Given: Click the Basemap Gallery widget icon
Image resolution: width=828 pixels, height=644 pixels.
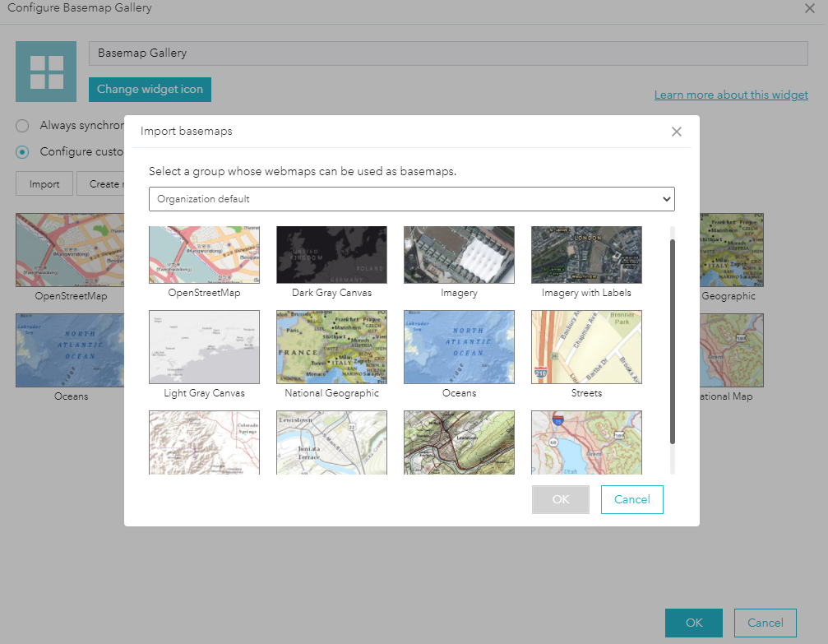Looking at the screenshot, I should tap(46, 72).
